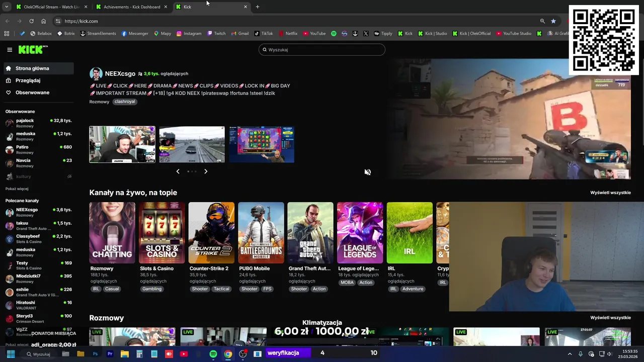The image size is (644, 362).
Task: Open the Tipply bookmark
Action: point(383,34)
